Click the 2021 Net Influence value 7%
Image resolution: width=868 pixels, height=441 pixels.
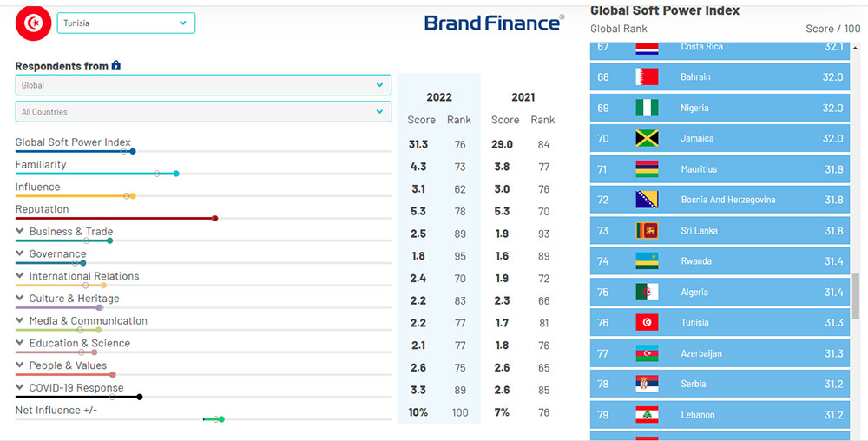[x=502, y=412]
